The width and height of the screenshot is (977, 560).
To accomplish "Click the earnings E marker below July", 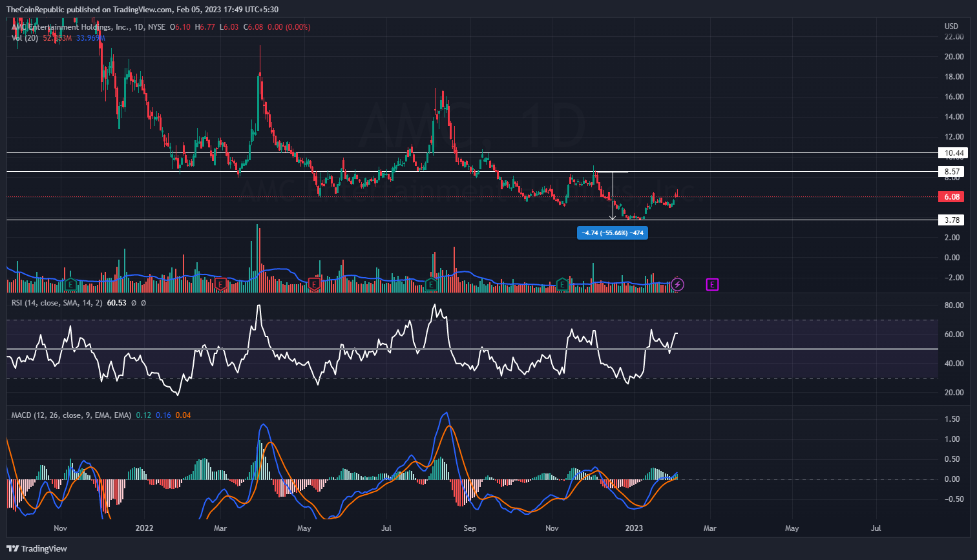I will coord(430,284).
